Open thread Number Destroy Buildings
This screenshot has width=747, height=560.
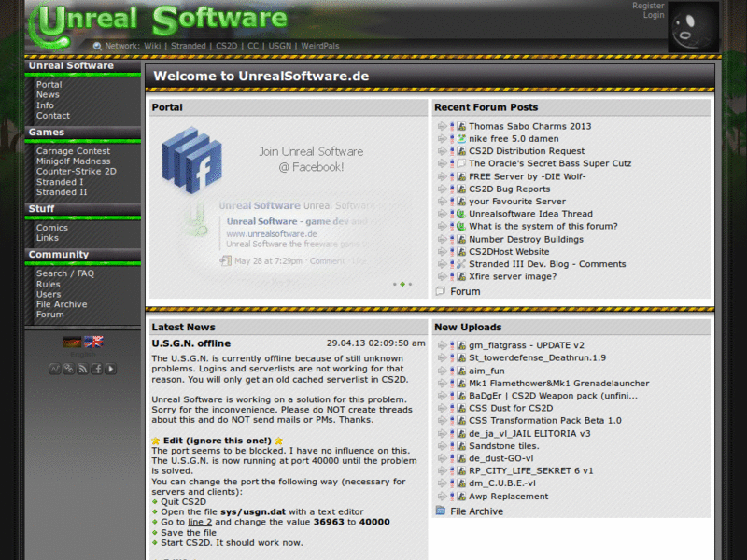coord(526,239)
